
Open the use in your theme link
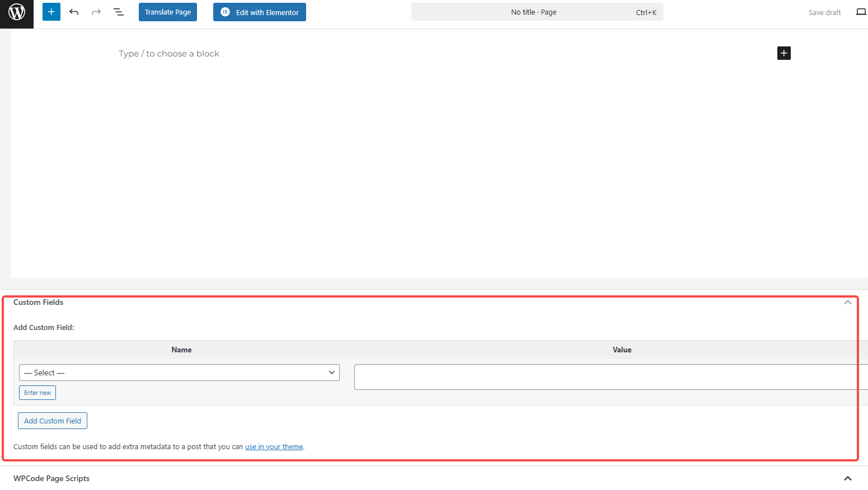pyautogui.click(x=274, y=446)
